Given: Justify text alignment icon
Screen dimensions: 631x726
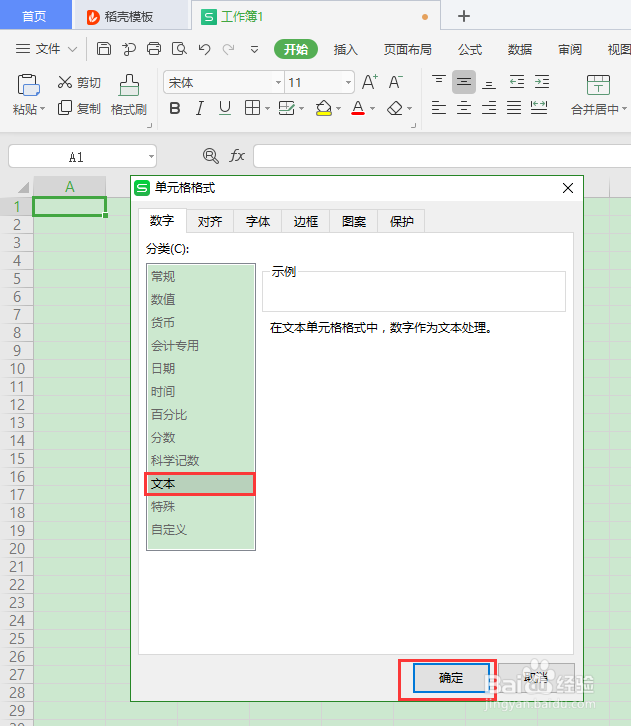Looking at the screenshot, I should (x=513, y=108).
